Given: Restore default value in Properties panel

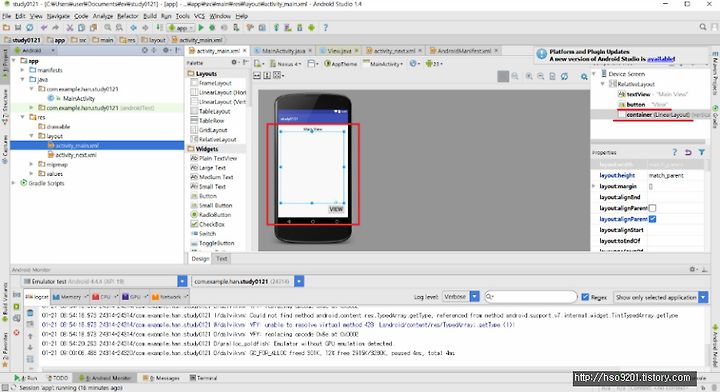Looking at the screenshot, I should [x=688, y=152].
